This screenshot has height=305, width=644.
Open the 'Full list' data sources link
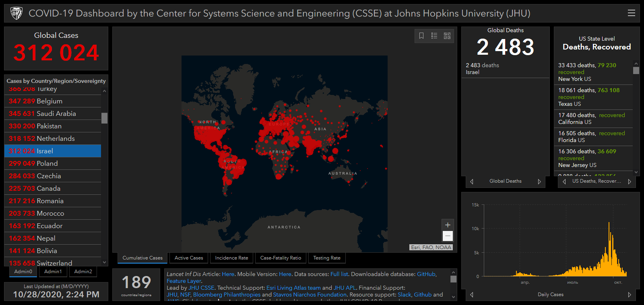pos(339,274)
